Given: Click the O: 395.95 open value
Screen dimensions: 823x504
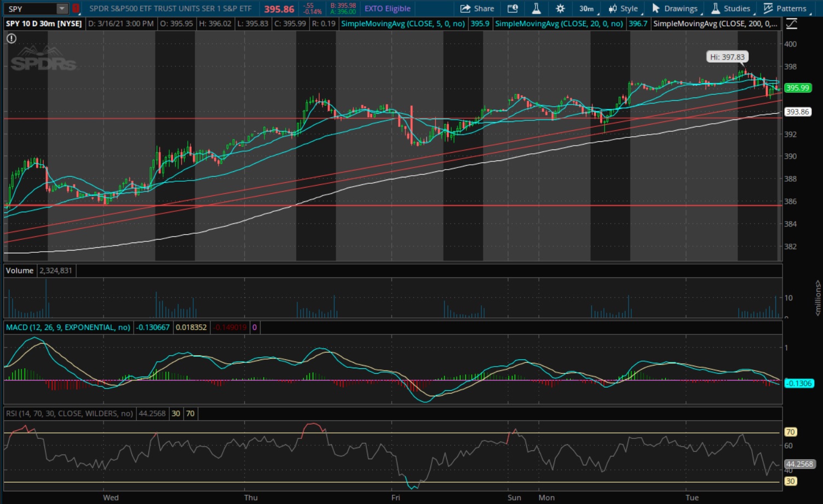Looking at the screenshot, I should point(176,24).
